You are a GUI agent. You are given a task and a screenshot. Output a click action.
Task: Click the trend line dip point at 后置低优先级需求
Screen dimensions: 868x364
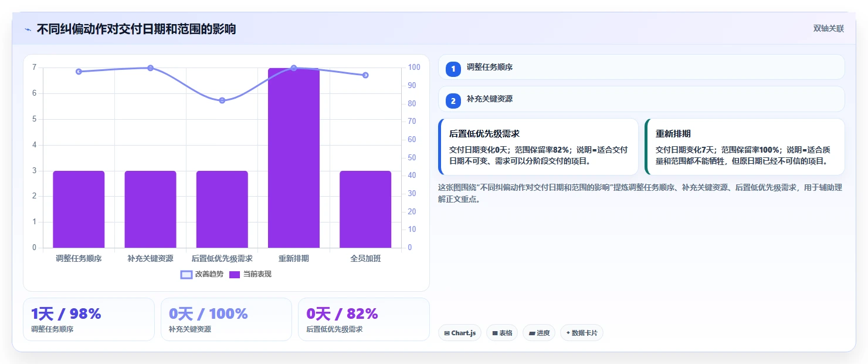[222, 100]
